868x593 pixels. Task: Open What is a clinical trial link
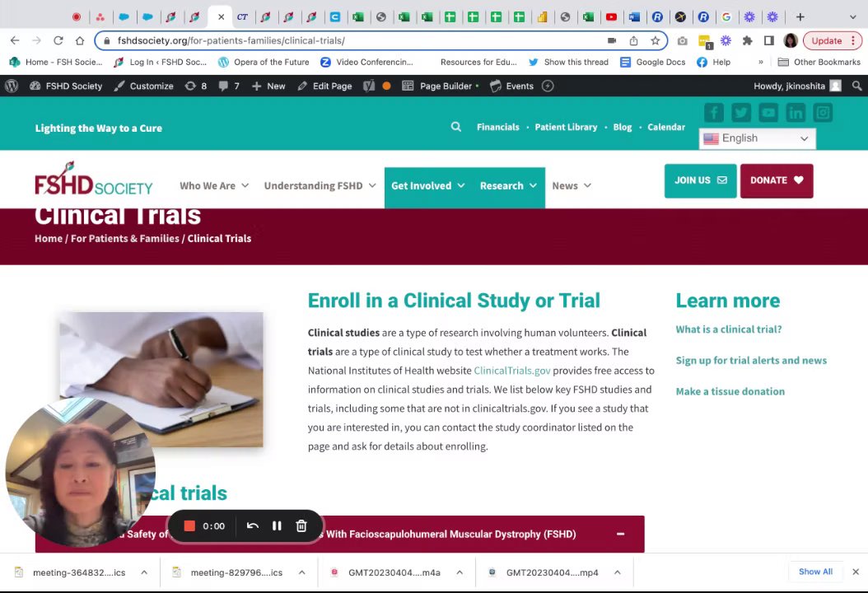(729, 329)
